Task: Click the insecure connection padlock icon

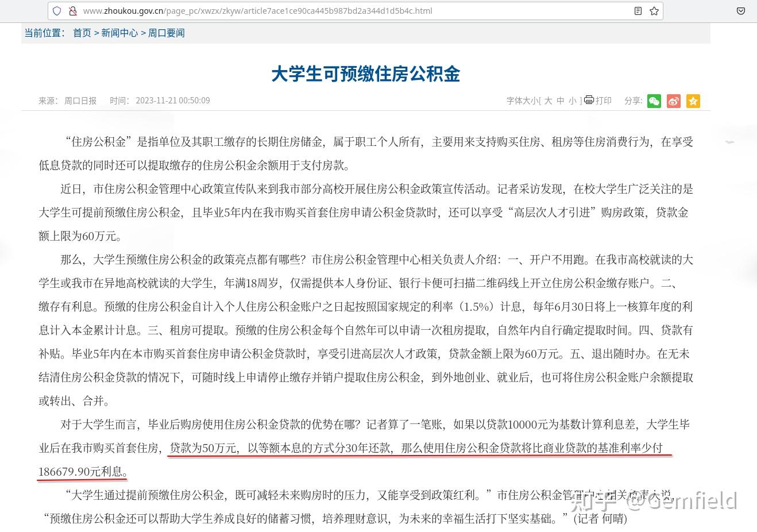Action: coord(73,11)
